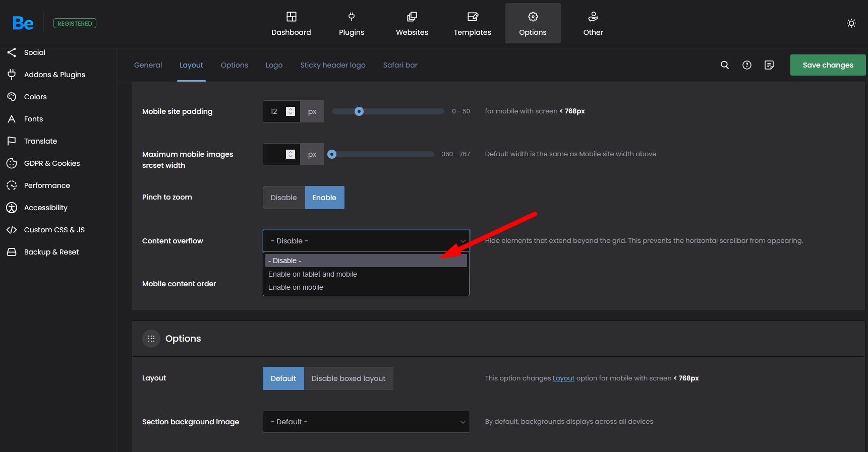Select Disable for Pinch to zoom
This screenshot has height=452, width=868.
(x=284, y=198)
